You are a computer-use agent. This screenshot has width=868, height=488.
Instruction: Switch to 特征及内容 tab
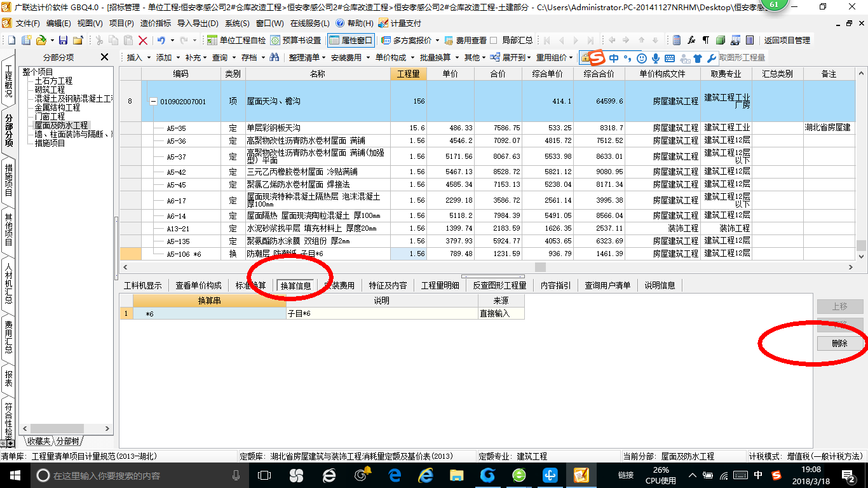388,285
